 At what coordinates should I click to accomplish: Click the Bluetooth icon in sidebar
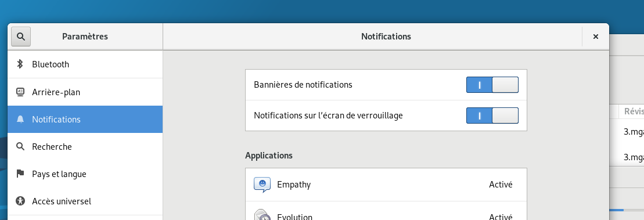coord(20,64)
